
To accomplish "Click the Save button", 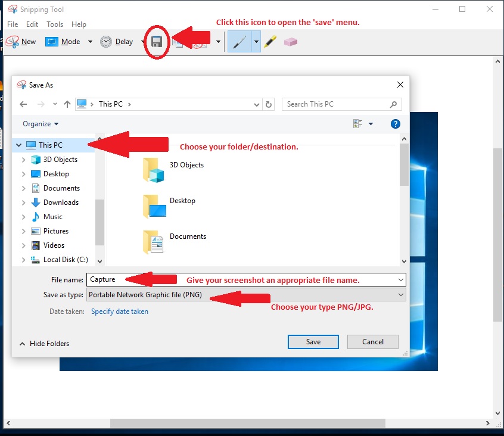I will click(313, 342).
